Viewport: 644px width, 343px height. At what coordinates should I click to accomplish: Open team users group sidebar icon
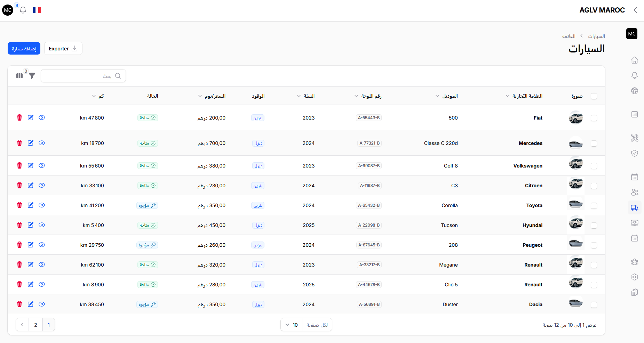[635, 262]
